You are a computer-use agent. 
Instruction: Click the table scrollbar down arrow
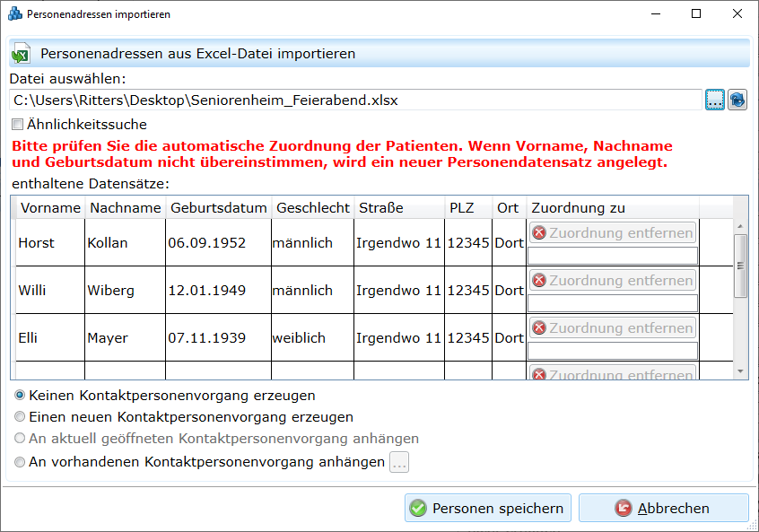[740, 371]
